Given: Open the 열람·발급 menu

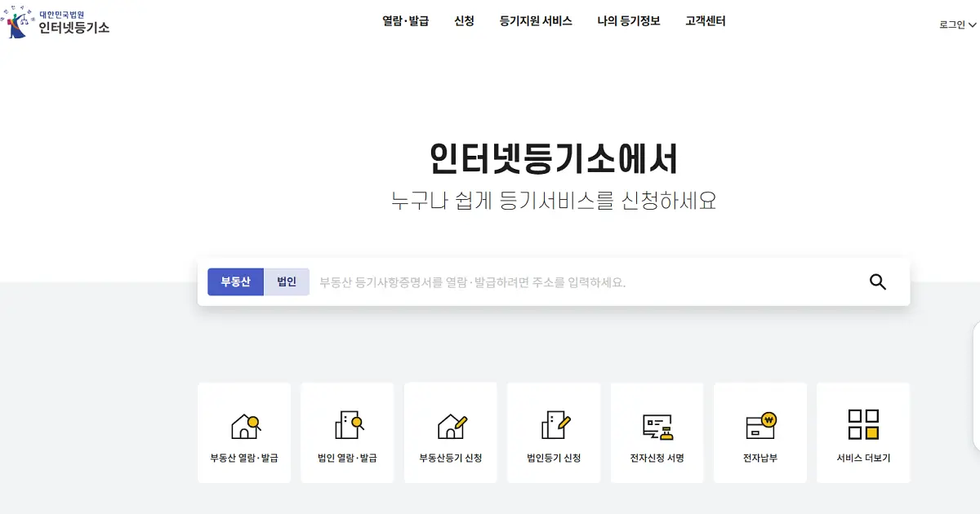Looking at the screenshot, I should 405,21.
